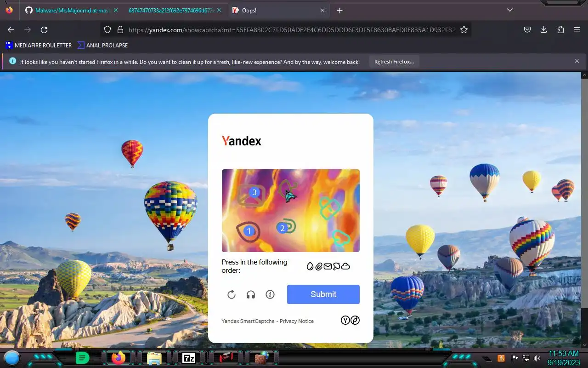The width and height of the screenshot is (588, 368).
Task: Open Firefox View icon in tab bar
Action: click(x=9, y=10)
